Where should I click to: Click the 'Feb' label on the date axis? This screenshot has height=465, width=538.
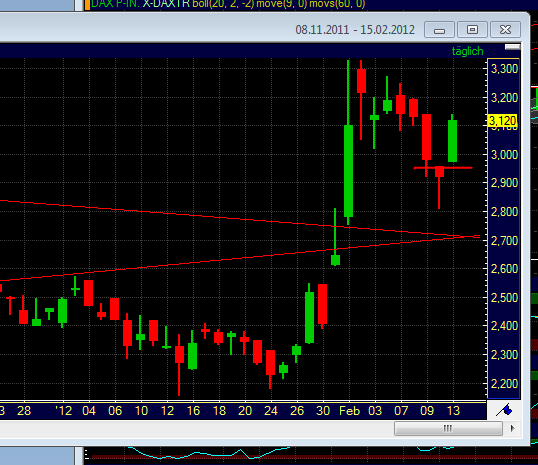tap(349, 411)
